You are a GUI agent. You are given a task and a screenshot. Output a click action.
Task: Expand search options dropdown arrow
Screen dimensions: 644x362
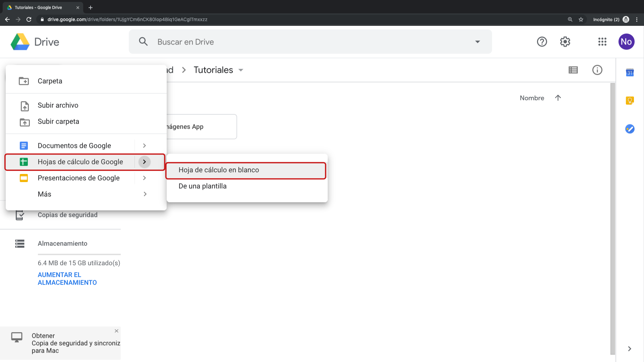point(477,42)
